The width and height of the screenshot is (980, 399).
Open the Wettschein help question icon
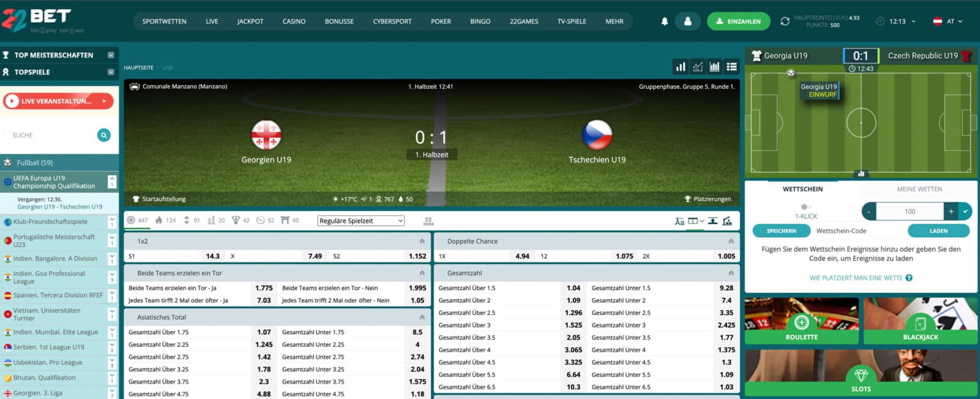point(909,278)
